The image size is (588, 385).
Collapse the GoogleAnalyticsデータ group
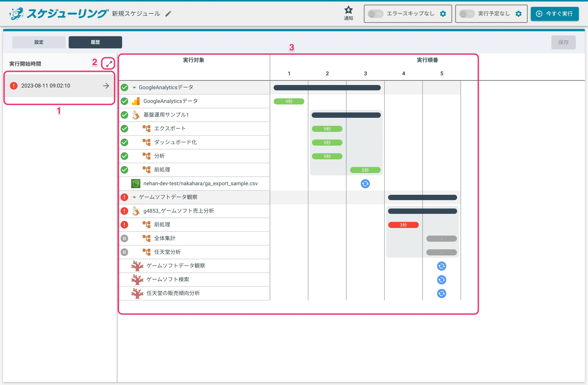pos(134,87)
